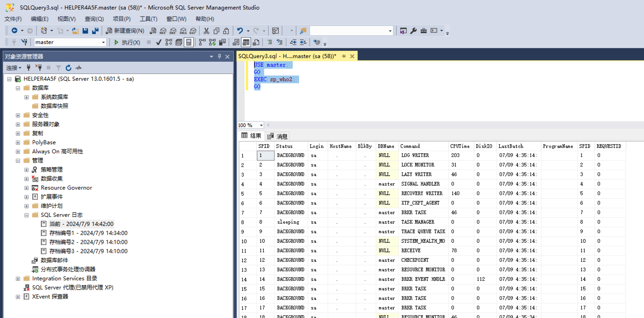
Task: Click the Save file icon
Action: tap(85, 31)
